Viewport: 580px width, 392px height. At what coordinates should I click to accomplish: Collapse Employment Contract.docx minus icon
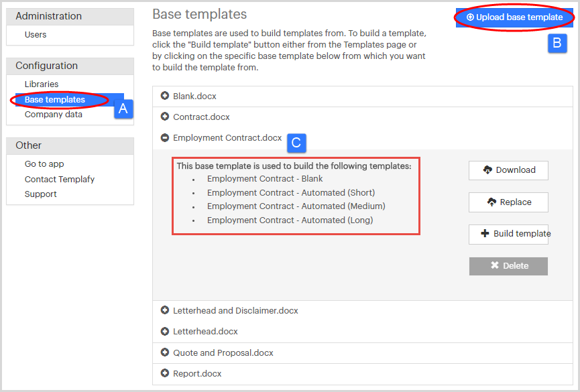point(164,137)
